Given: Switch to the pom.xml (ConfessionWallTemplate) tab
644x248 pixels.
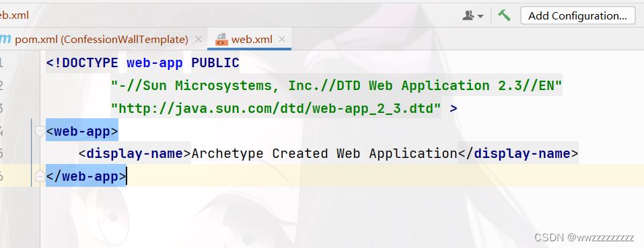Looking at the screenshot, I should (102, 40).
